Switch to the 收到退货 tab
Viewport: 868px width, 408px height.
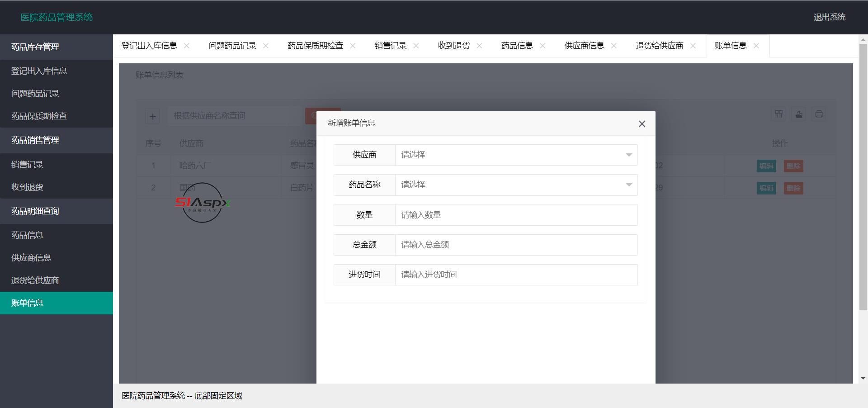click(453, 46)
